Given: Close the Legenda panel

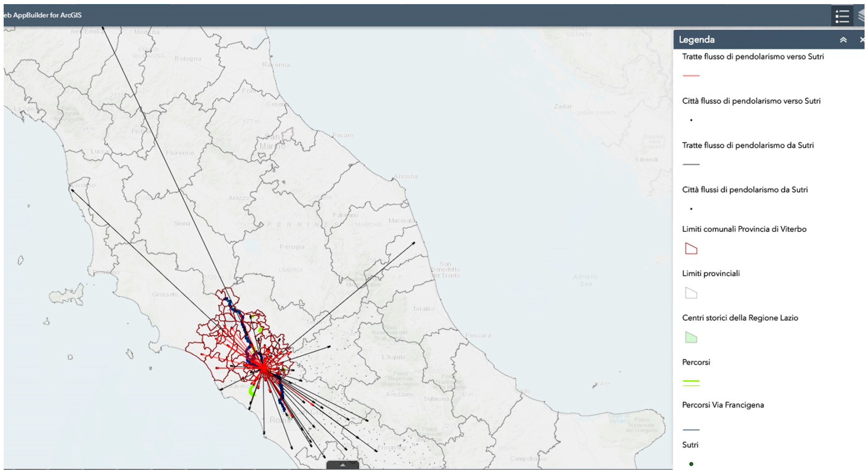Looking at the screenshot, I should click(862, 40).
